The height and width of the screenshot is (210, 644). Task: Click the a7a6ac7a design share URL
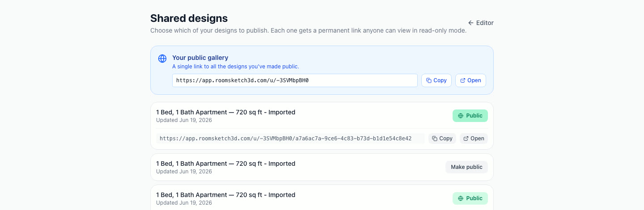(290, 139)
